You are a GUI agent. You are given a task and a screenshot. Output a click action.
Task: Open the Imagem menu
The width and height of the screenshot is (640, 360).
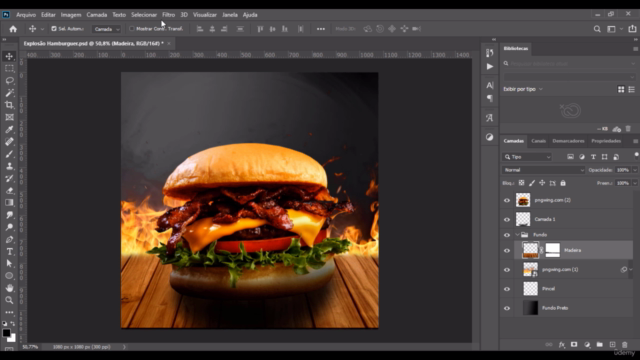(x=71, y=15)
